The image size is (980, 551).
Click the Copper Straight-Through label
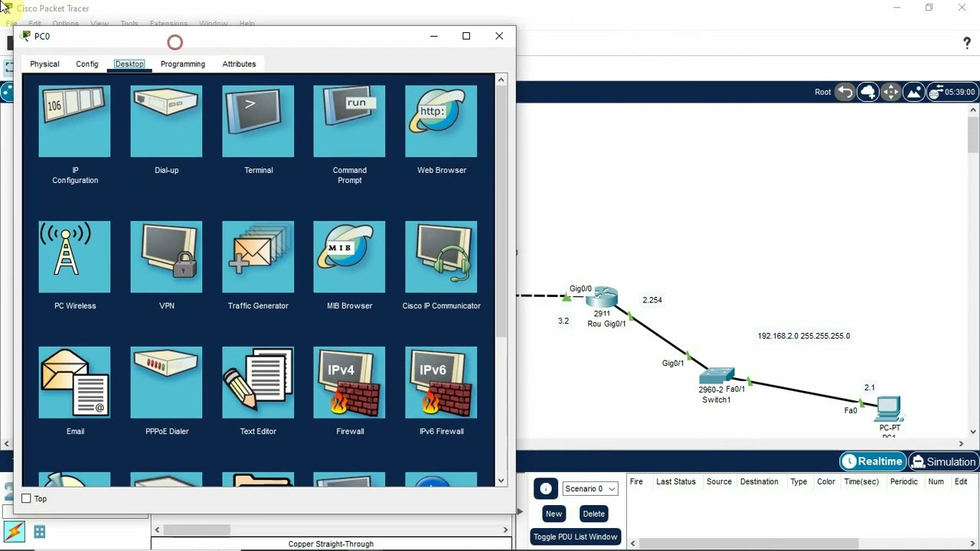point(331,544)
